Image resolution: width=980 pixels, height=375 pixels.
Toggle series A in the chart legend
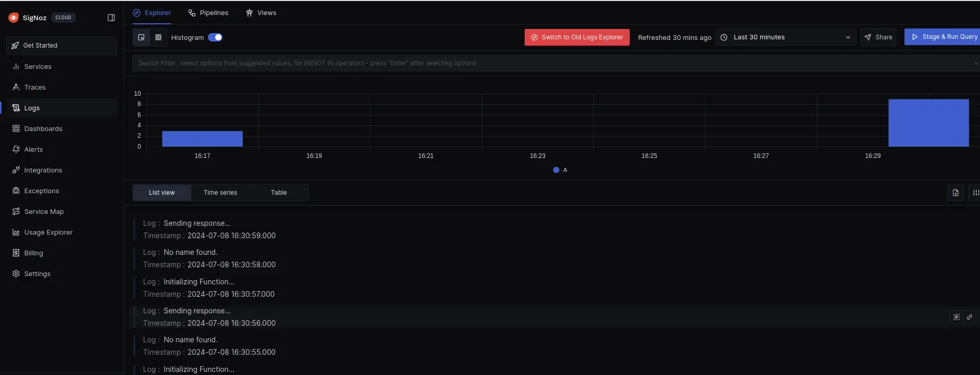coord(560,170)
